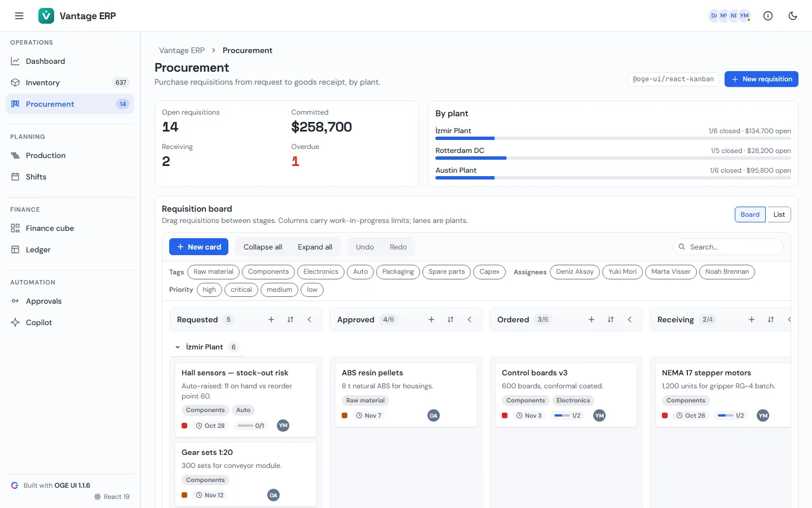Focus the Search input field
The image size is (812, 508).
[728, 247]
